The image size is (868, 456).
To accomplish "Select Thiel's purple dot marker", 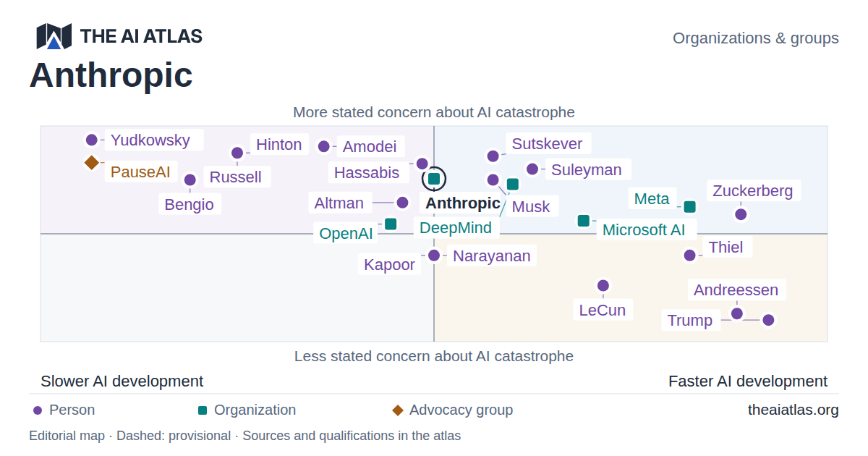I will click(690, 255).
